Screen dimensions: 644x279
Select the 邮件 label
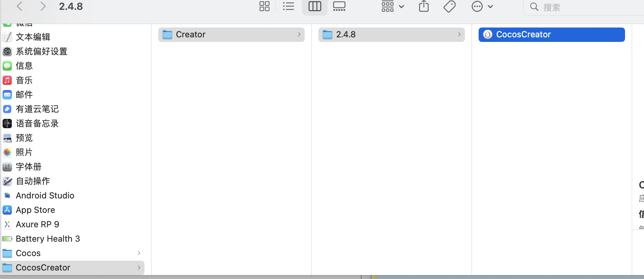24,95
